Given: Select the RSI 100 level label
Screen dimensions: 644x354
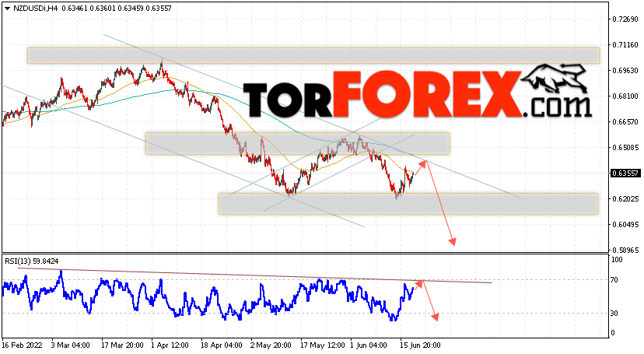Looking at the screenshot, I should 617,260.
